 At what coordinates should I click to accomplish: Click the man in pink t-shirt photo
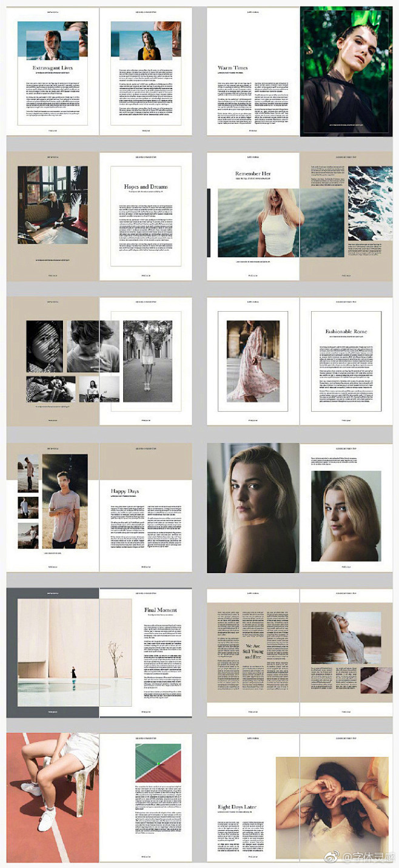tap(64, 501)
